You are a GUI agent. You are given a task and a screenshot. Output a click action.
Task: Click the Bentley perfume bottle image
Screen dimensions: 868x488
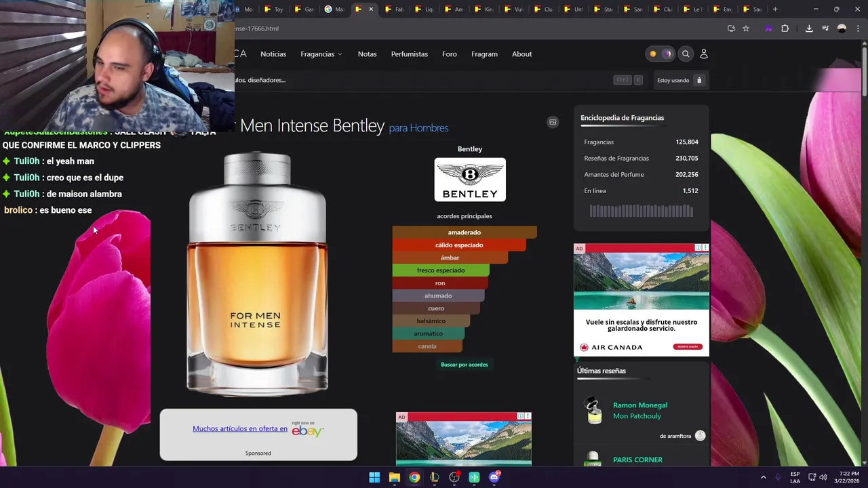(x=258, y=274)
